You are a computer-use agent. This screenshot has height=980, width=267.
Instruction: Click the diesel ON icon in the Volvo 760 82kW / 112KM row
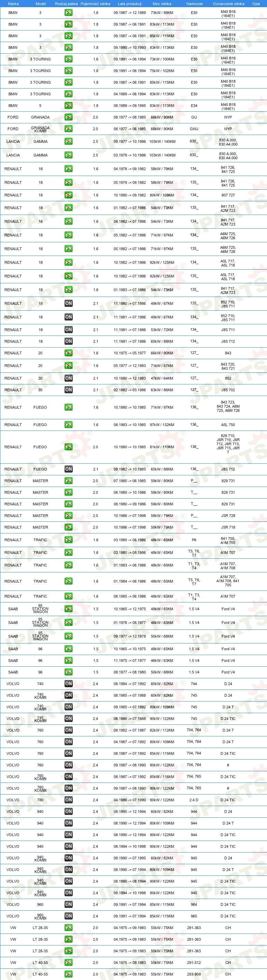click(69, 730)
